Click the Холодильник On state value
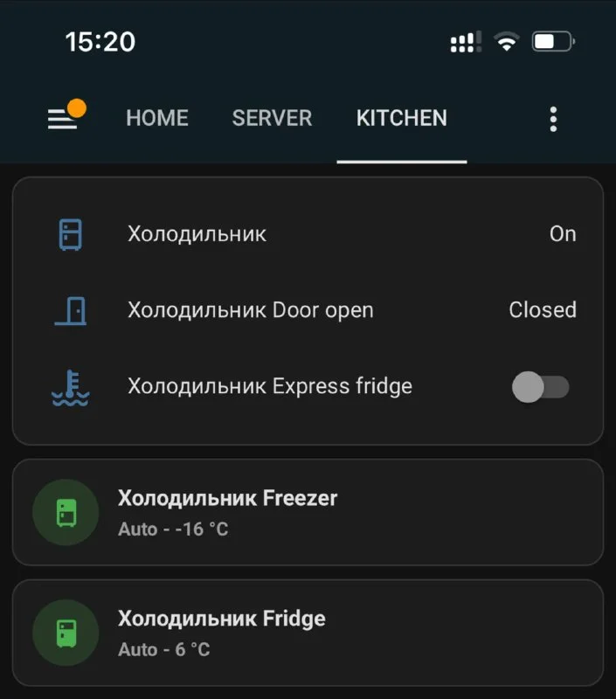 click(563, 234)
